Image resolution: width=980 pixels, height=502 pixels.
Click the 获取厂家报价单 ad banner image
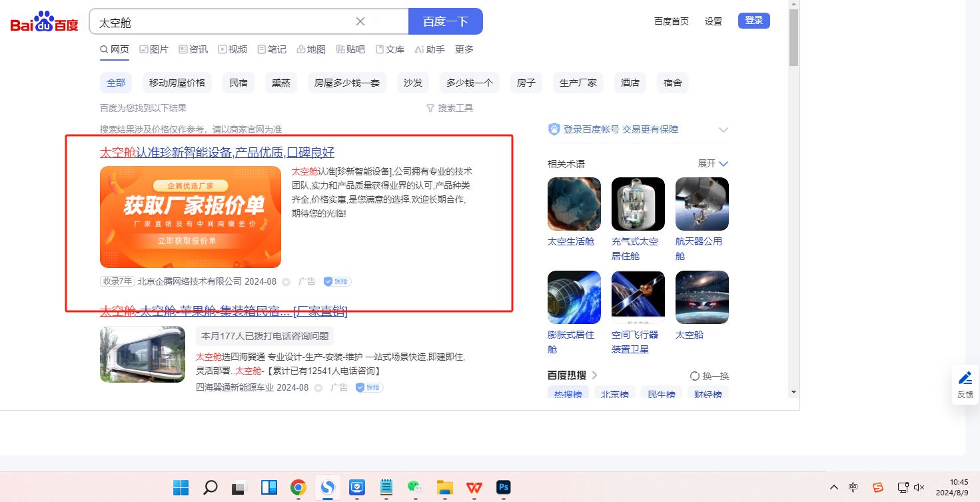tap(191, 217)
